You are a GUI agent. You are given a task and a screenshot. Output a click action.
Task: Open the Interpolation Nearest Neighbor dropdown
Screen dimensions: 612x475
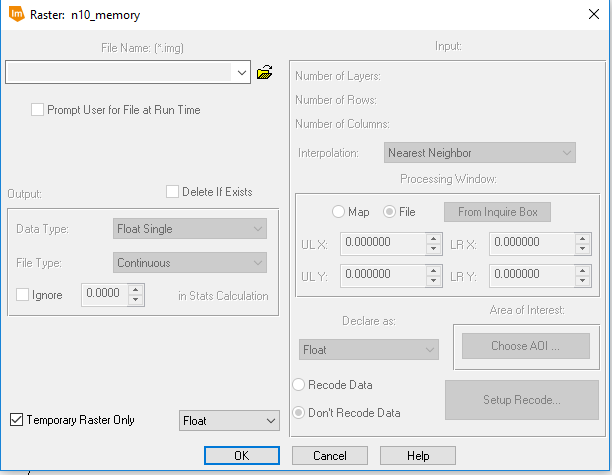click(x=480, y=153)
